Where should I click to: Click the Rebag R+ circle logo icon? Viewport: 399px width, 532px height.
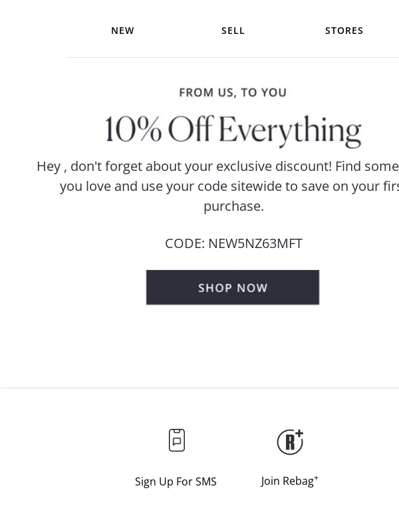(290, 442)
